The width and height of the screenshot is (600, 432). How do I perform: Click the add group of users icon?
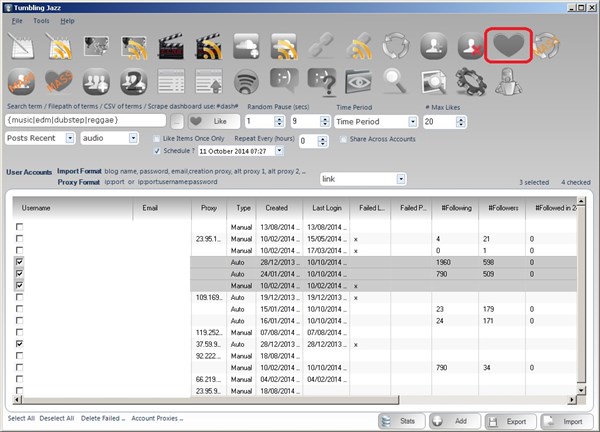[x=96, y=82]
